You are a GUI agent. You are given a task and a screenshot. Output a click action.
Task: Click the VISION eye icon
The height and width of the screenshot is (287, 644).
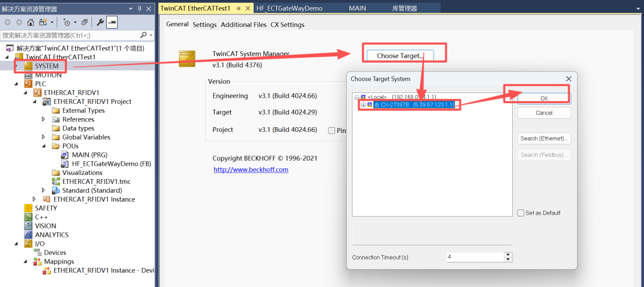coord(29,226)
